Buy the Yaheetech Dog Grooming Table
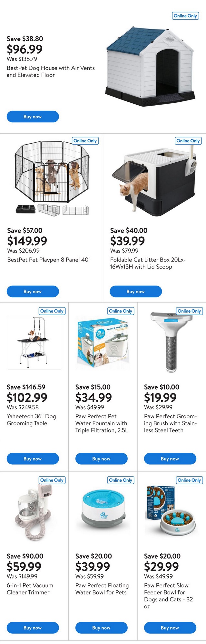Image resolution: width=206 pixels, height=644 pixels. (33, 459)
